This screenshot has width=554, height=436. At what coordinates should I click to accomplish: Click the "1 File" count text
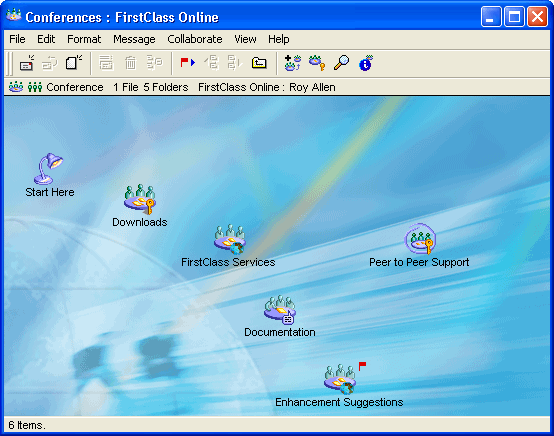(x=126, y=87)
